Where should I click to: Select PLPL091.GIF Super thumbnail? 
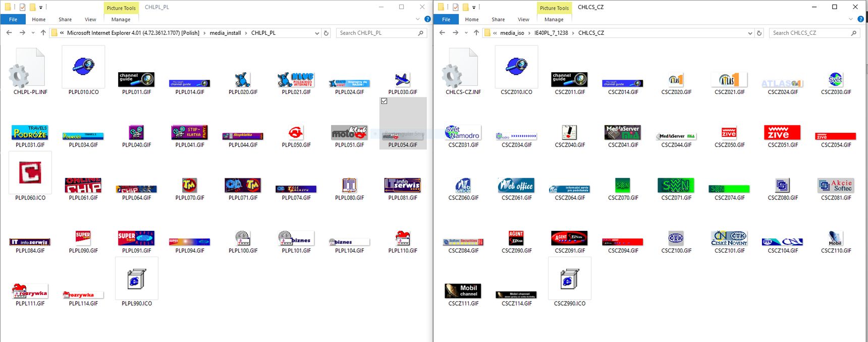(136, 238)
